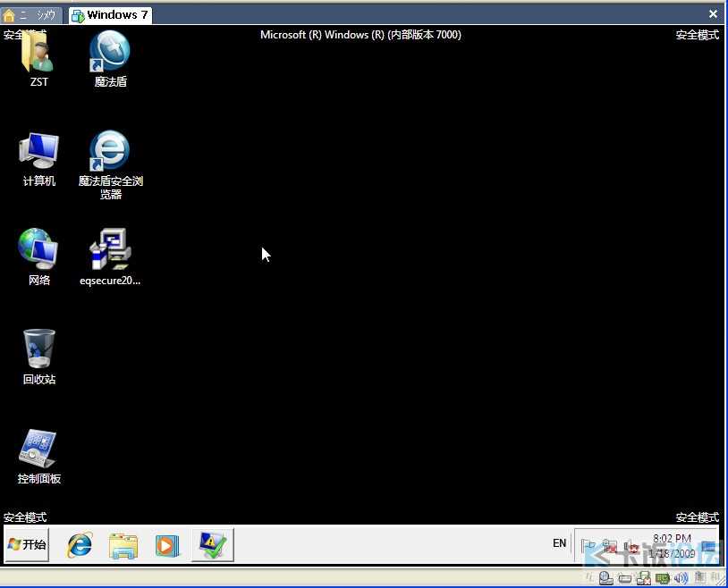
Task: Click the VMware green memory chip status icon
Action: (x=662, y=579)
